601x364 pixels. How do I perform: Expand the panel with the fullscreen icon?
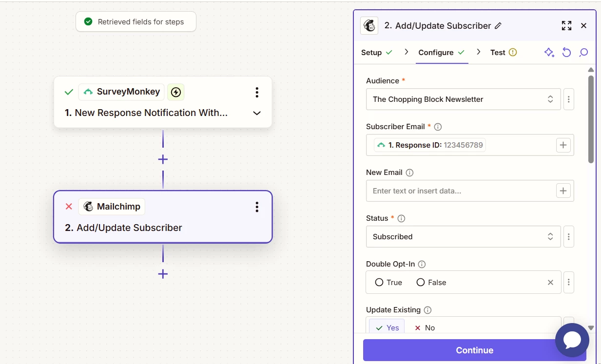click(x=566, y=26)
